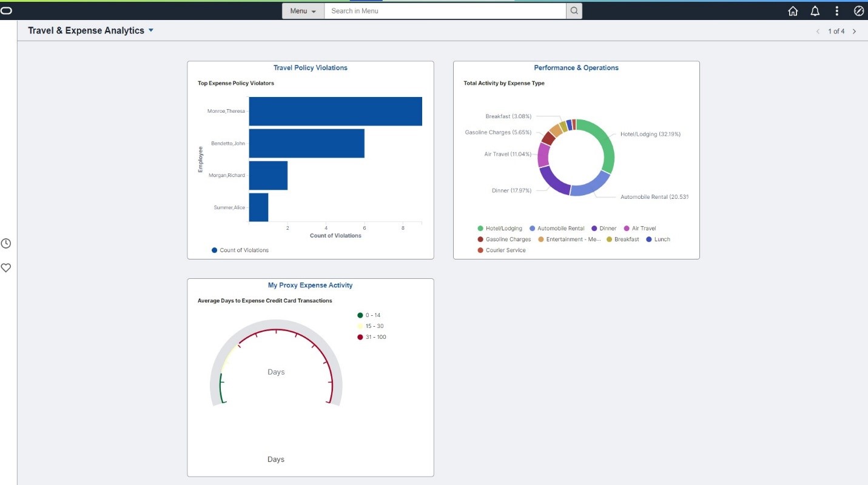Click the compass navigator icon

(859, 11)
